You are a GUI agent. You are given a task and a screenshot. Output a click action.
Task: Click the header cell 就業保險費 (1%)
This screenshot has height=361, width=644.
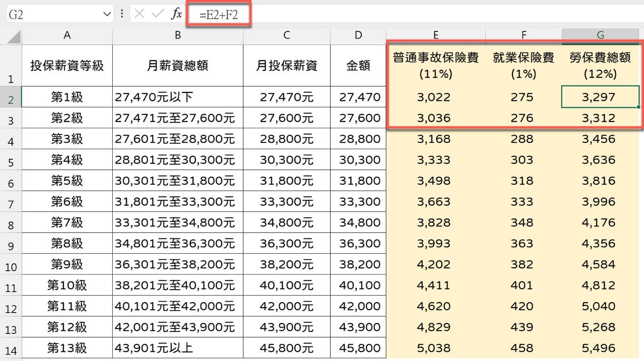(x=523, y=65)
